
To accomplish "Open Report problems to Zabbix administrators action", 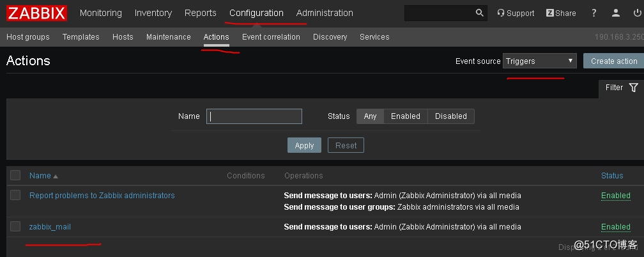I will pos(102,196).
